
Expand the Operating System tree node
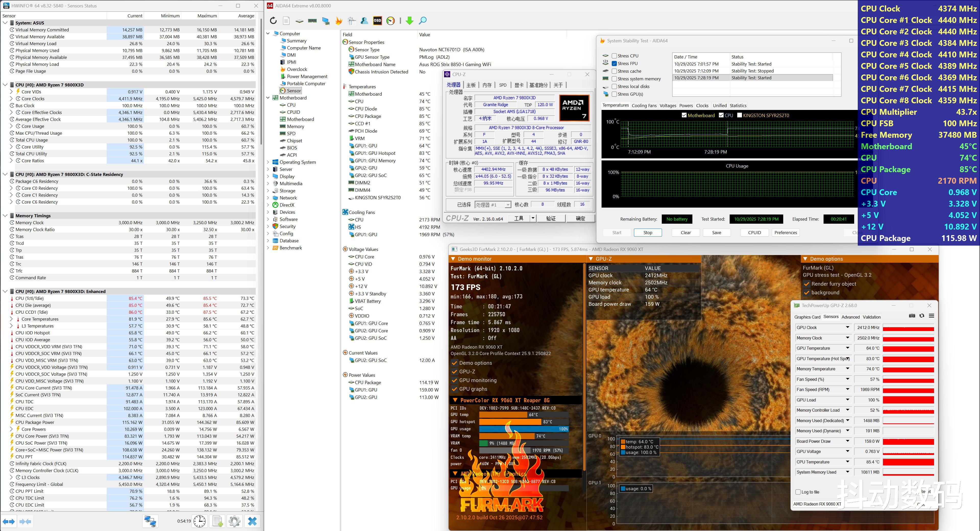(x=268, y=162)
